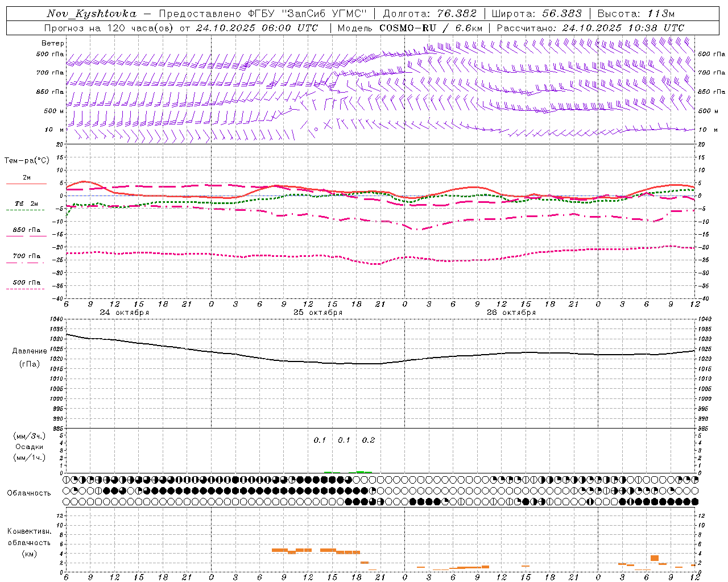Click the tallest orange convective cloud bar
Screen dimensions: 728x582
655,558
